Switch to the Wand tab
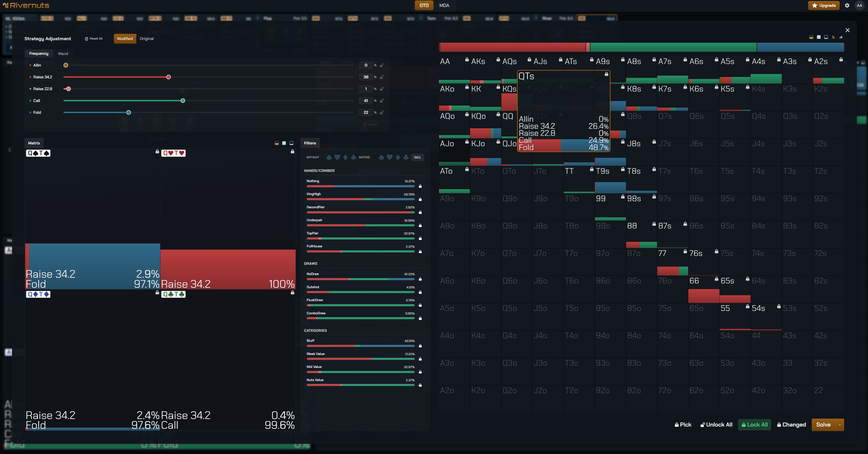 63,54
